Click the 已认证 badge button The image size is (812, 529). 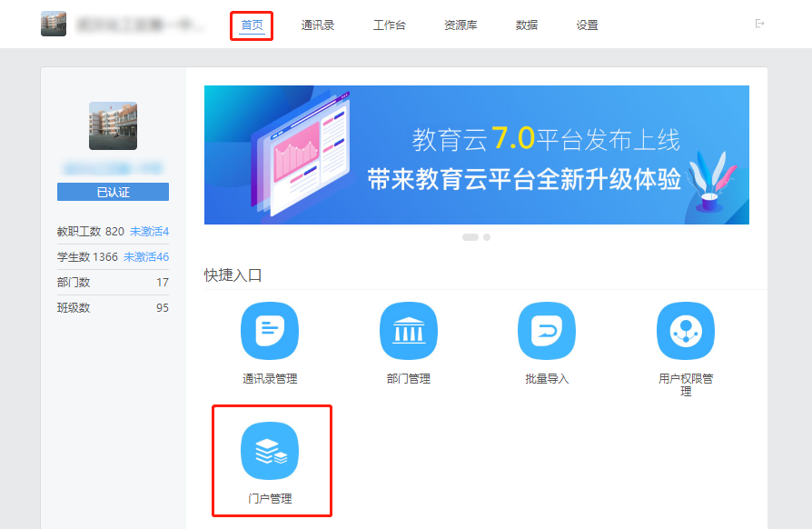(x=113, y=192)
